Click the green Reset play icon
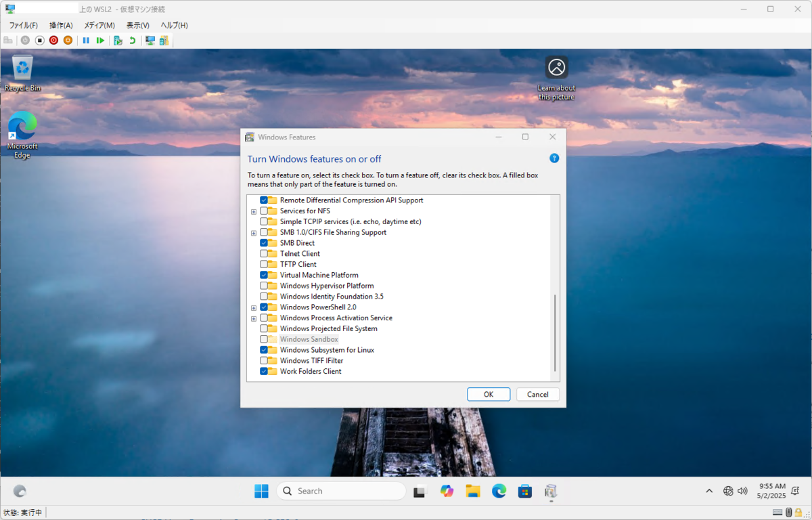Screen dimensions: 812x520 (x=100, y=41)
